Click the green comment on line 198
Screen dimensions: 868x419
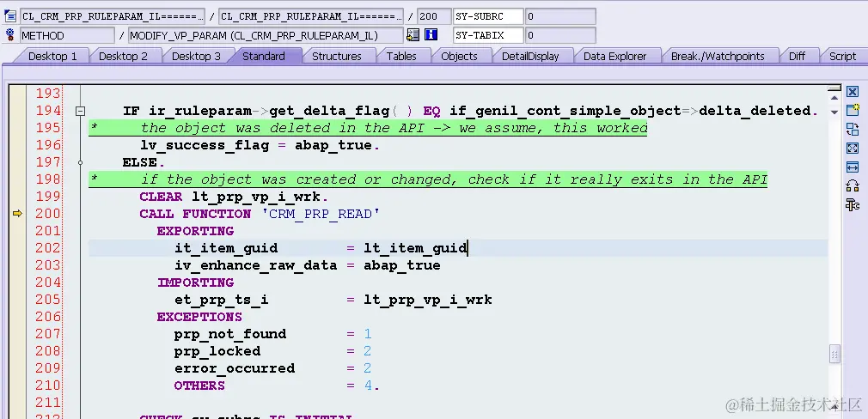click(428, 179)
